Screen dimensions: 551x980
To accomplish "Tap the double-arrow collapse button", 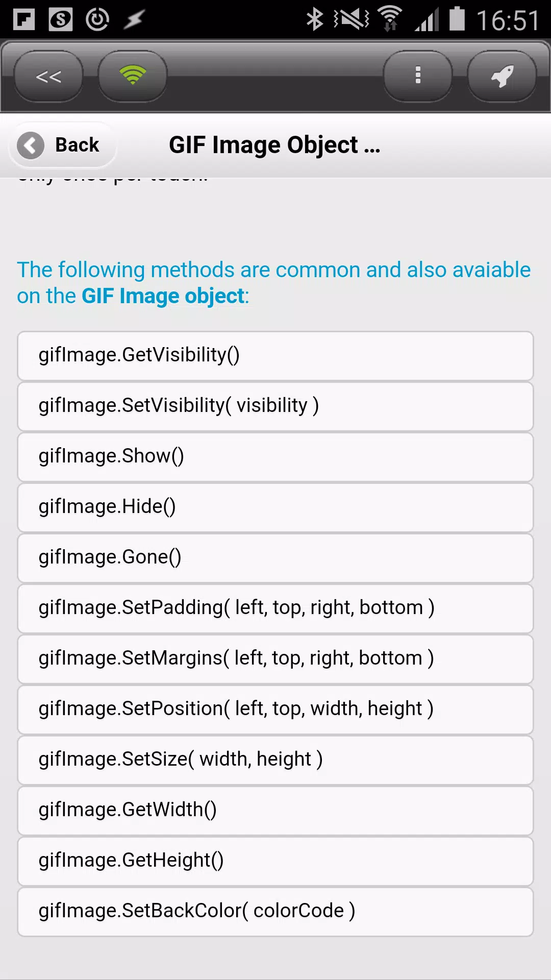I will pos(48,77).
